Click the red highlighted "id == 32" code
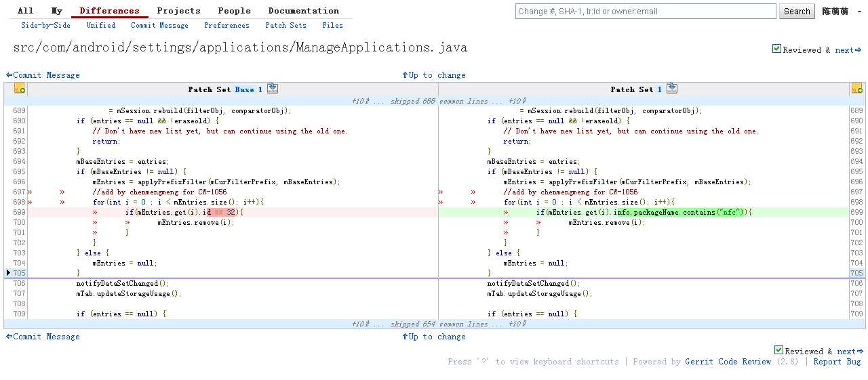868x380 pixels. coord(220,212)
